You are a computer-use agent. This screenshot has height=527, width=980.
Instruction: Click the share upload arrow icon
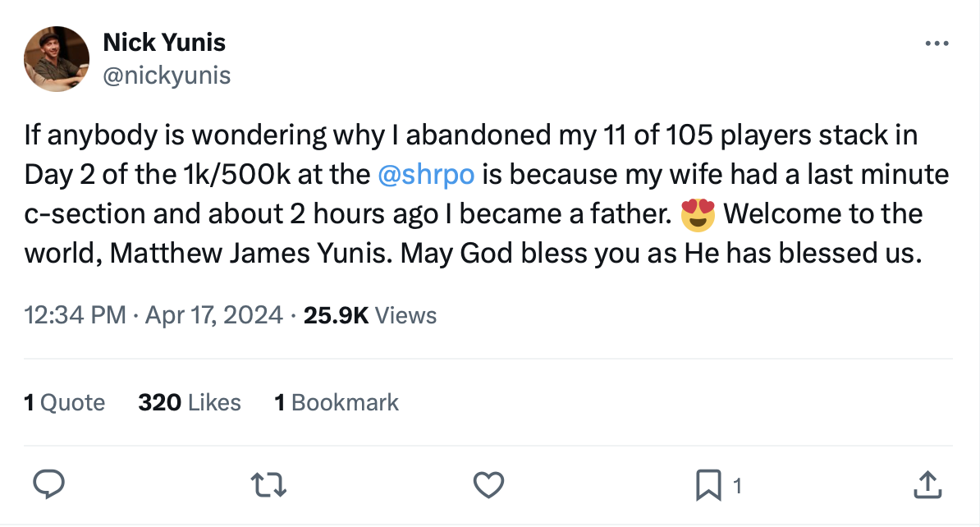tap(927, 486)
